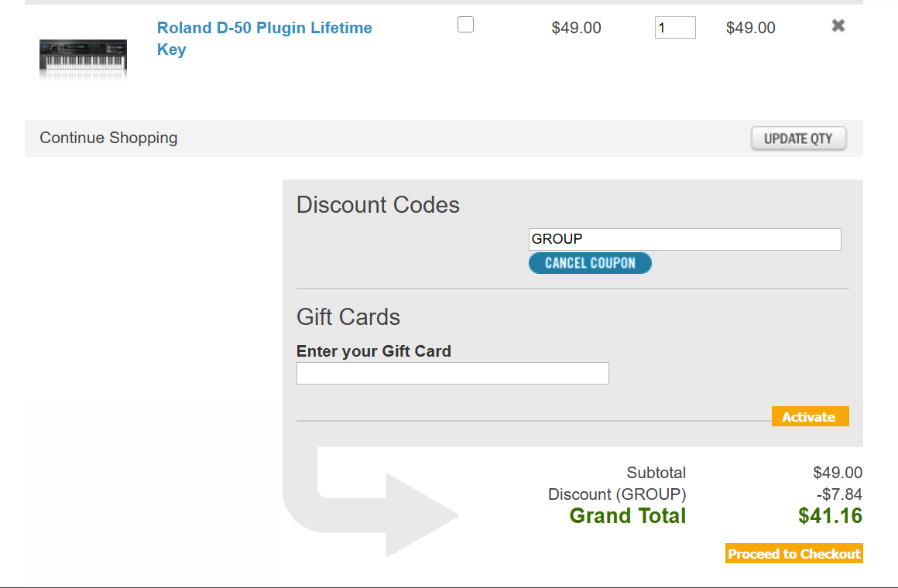
Task: Click the Discount (GROUP) label
Action: point(617,494)
